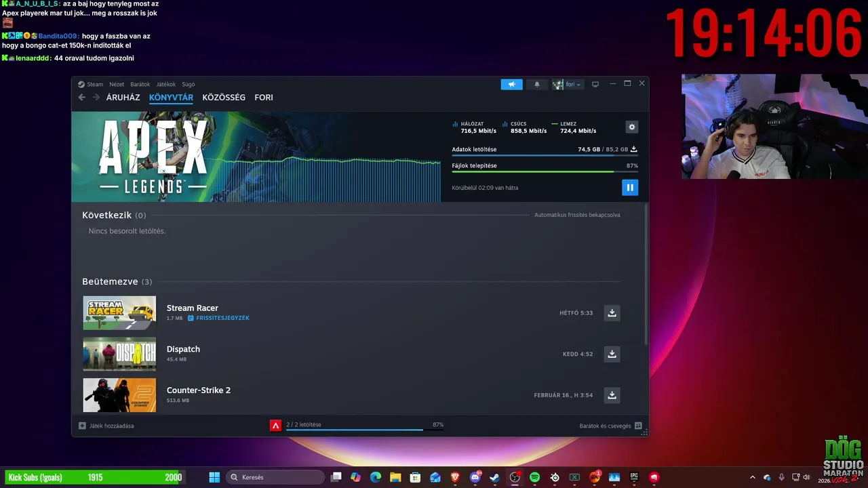Image resolution: width=868 pixels, height=488 pixels.
Task: Open the Játékok menu
Action: click(x=165, y=84)
